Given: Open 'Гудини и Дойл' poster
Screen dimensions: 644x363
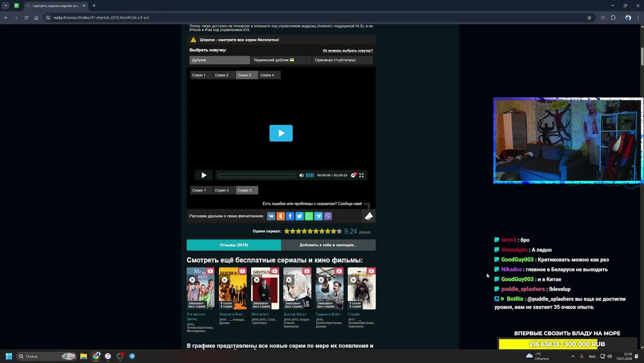Looking at the screenshot, I should [x=329, y=288].
